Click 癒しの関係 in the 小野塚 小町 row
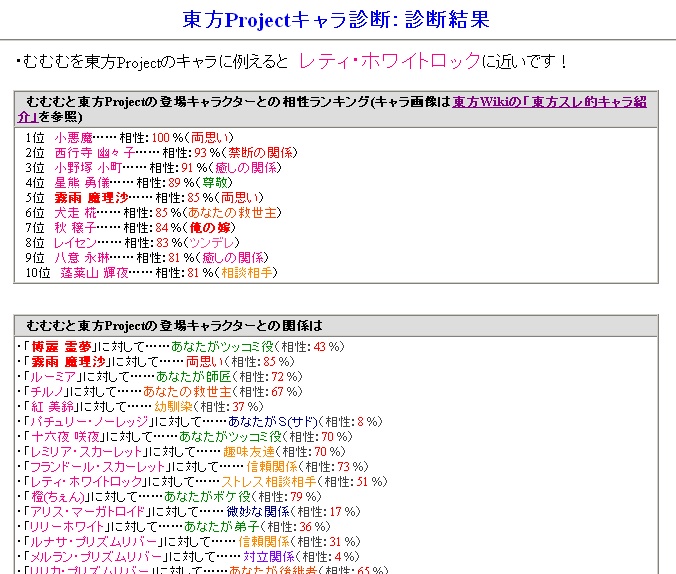The image size is (676, 574). [x=246, y=168]
